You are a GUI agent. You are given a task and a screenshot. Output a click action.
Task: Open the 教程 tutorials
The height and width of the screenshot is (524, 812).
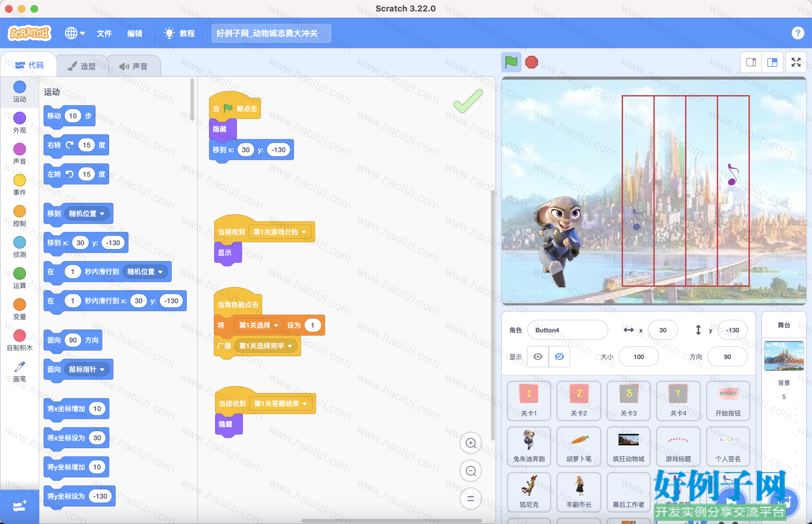tap(179, 33)
